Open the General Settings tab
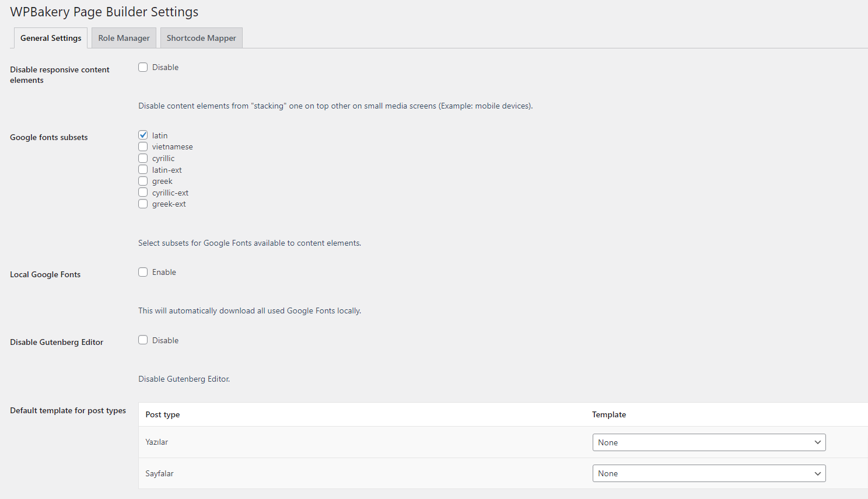 tap(51, 38)
